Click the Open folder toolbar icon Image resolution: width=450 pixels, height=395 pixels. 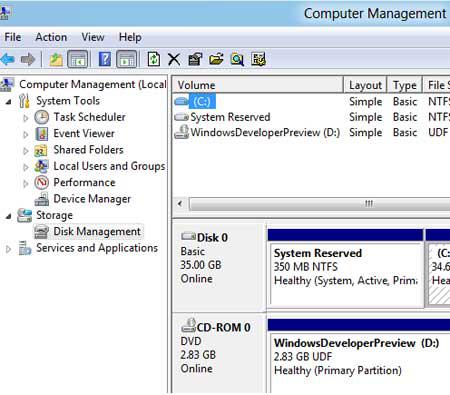[216, 59]
